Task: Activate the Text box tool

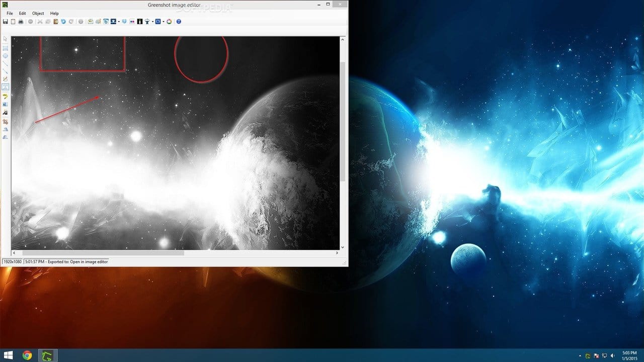Action: [x=6, y=87]
